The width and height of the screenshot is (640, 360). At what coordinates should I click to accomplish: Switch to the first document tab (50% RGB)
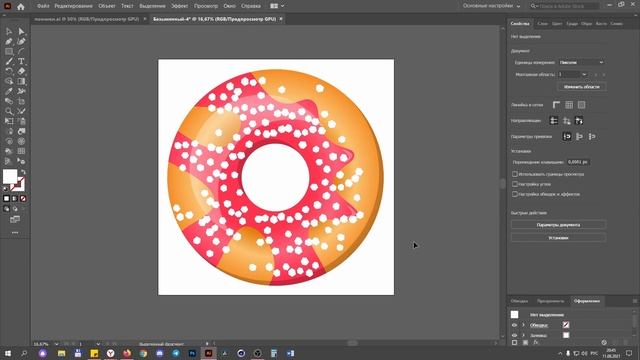(87, 19)
